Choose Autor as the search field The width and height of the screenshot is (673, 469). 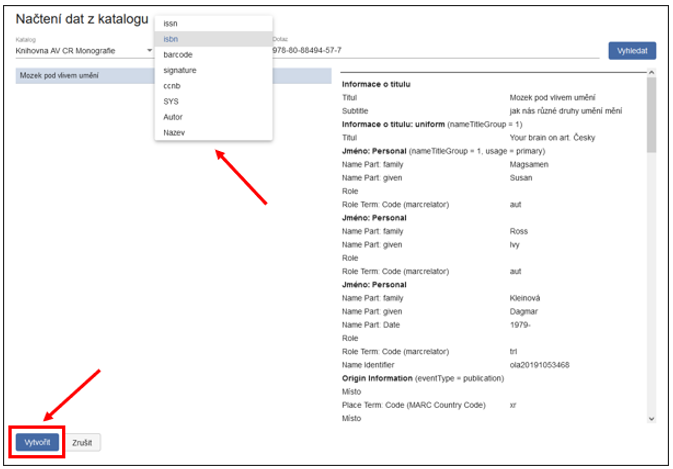[x=173, y=116]
